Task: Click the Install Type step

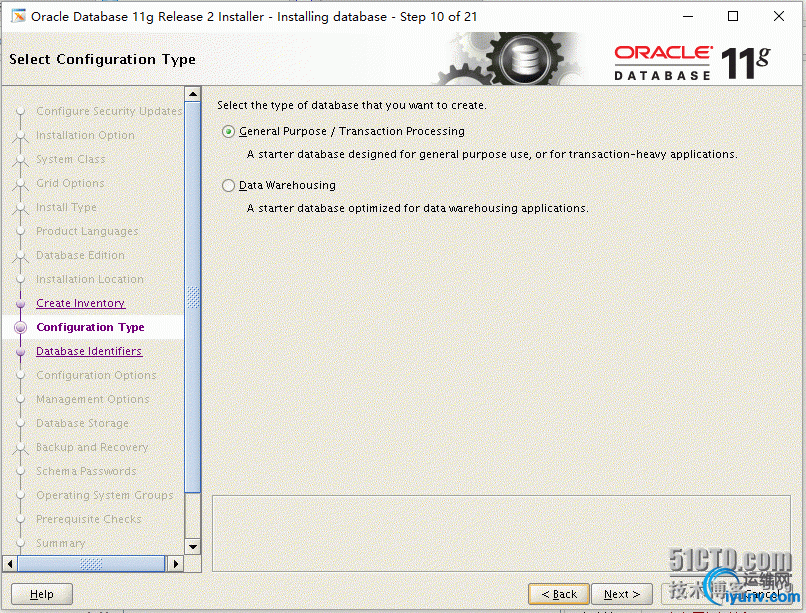Action: click(66, 207)
